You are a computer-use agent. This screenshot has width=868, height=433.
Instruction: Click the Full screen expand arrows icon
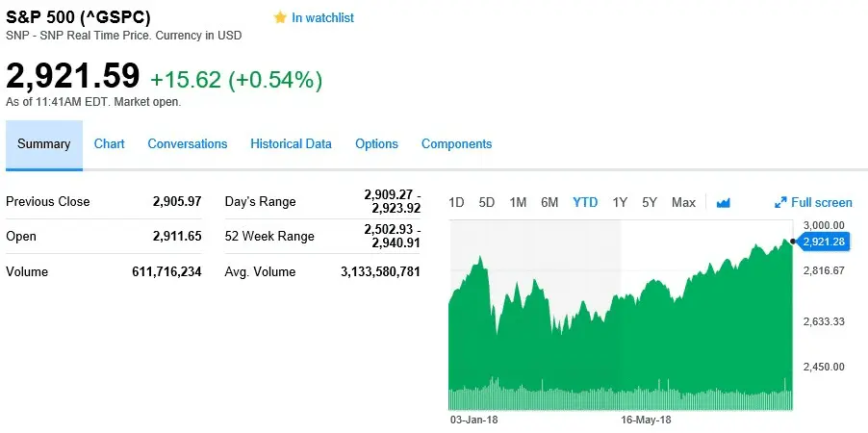coord(780,202)
